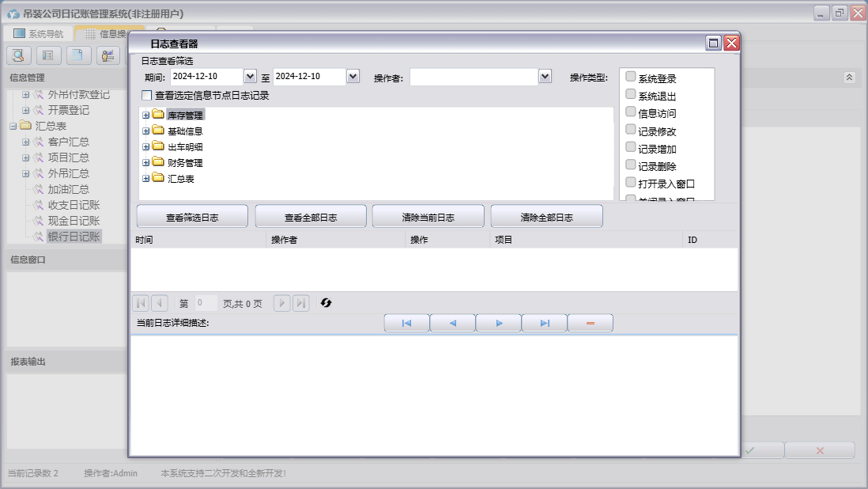Close the 日志查看器 dialog
868x489 pixels.
click(x=731, y=44)
